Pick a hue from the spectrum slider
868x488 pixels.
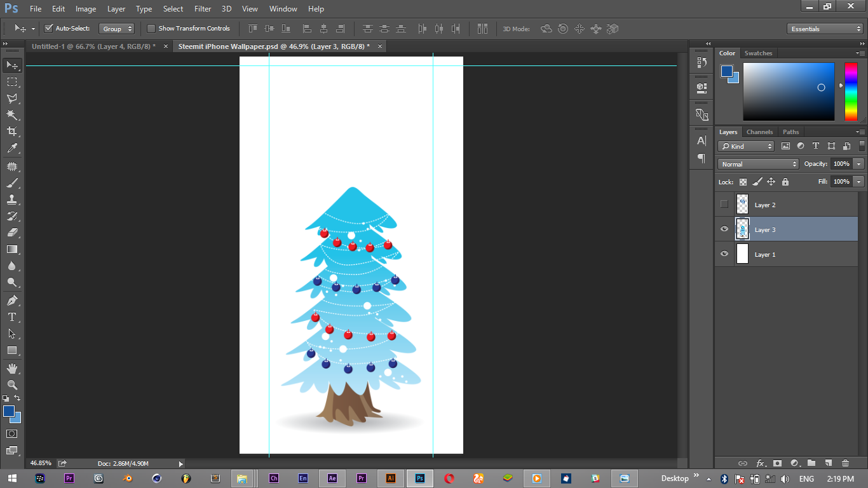[851, 91]
